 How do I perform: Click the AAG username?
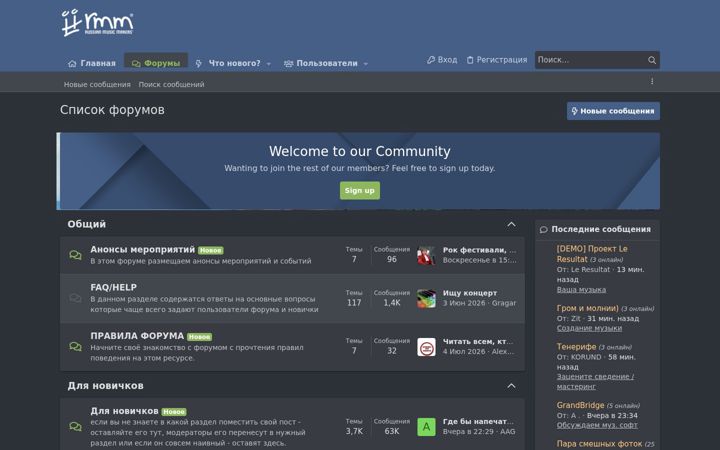[x=507, y=432]
